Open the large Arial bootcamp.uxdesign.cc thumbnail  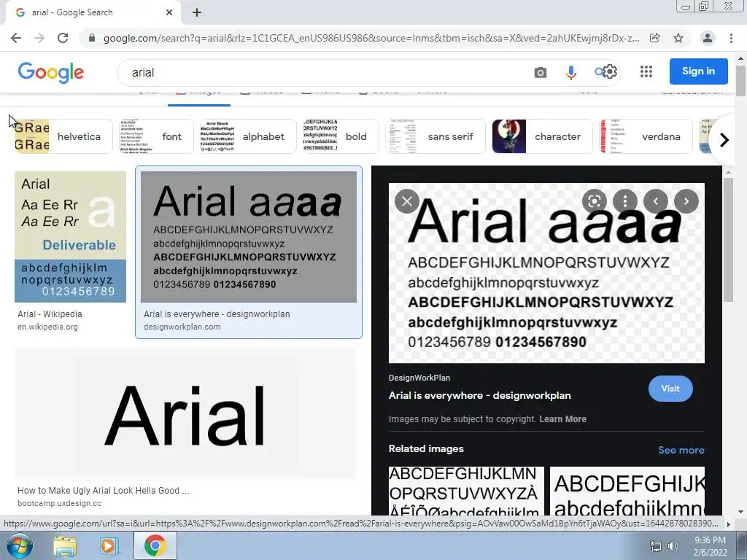point(186,413)
